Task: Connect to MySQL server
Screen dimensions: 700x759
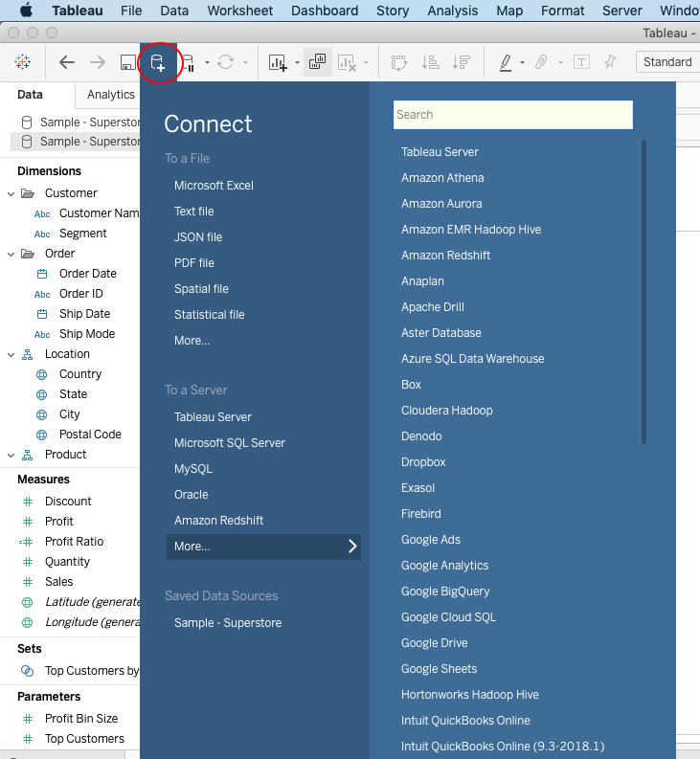Action: point(193,469)
